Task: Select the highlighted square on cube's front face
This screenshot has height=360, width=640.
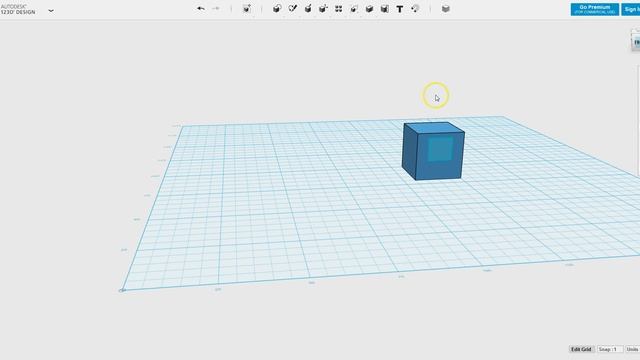Action: [x=440, y=149]
